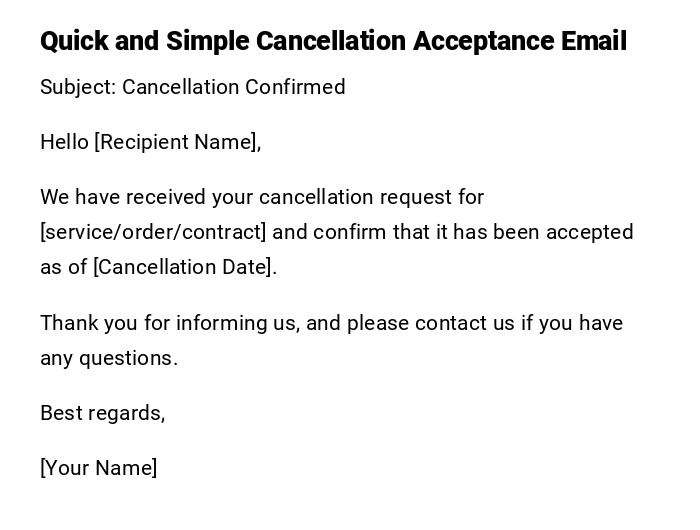The height and width of the screenshot is (530, 700).
Task: Place cursor on the '[Recipient Name]' placeholder
Action: [x=177, y=142]
